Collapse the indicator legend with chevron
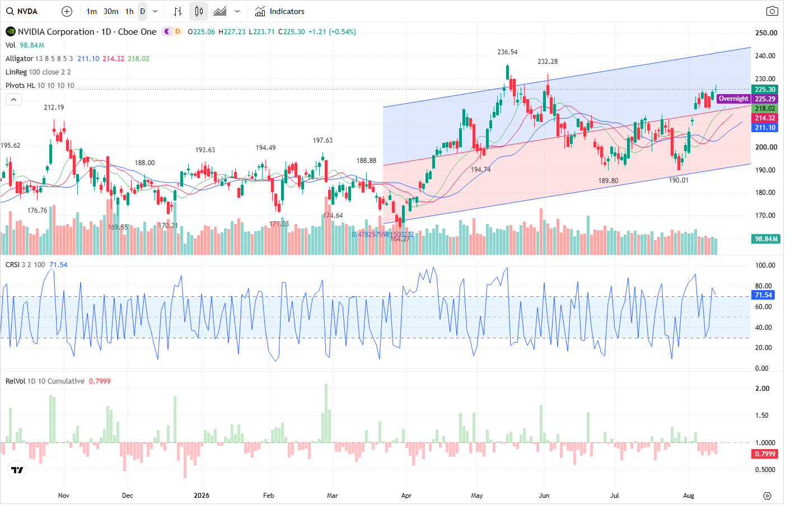795x532 pixels. click(x=14, y=100)
